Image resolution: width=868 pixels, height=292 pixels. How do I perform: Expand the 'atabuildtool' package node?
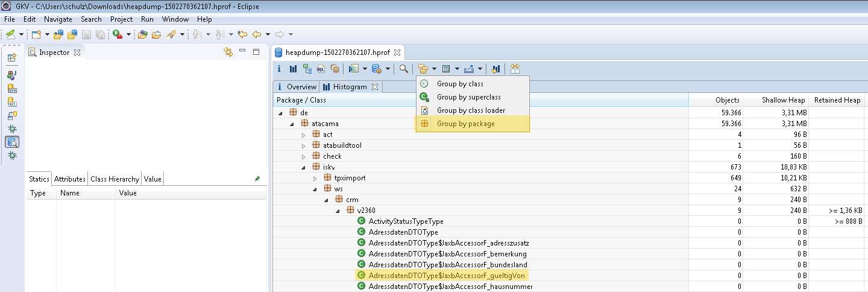pos(303,145)
